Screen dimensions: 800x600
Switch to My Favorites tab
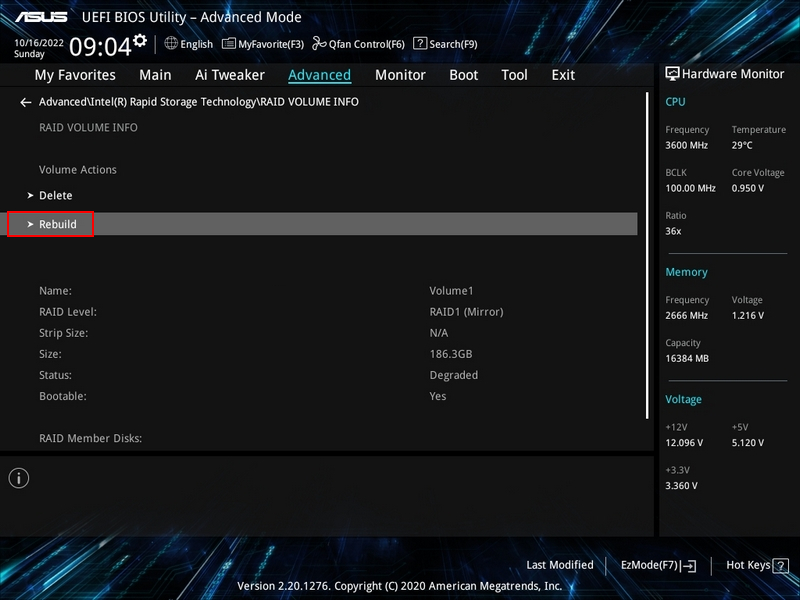(x=75, y=75)
